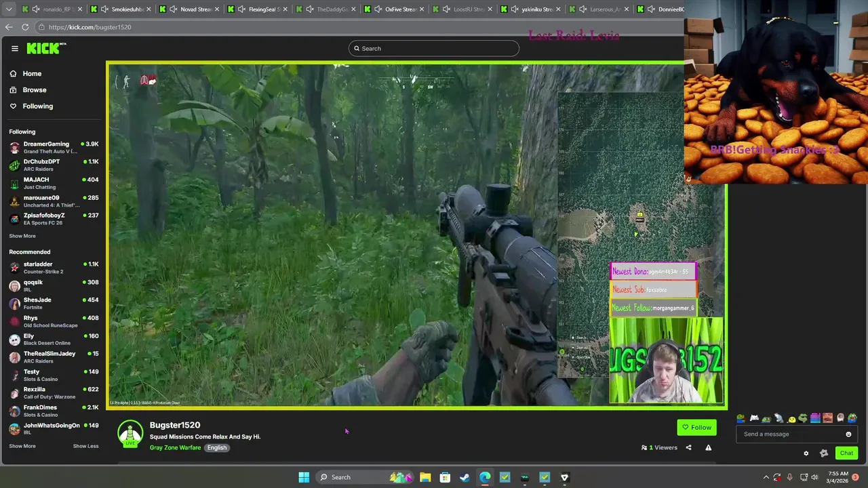
Task: Open Rexzilla recommended channel
Action: coord(54,392)
